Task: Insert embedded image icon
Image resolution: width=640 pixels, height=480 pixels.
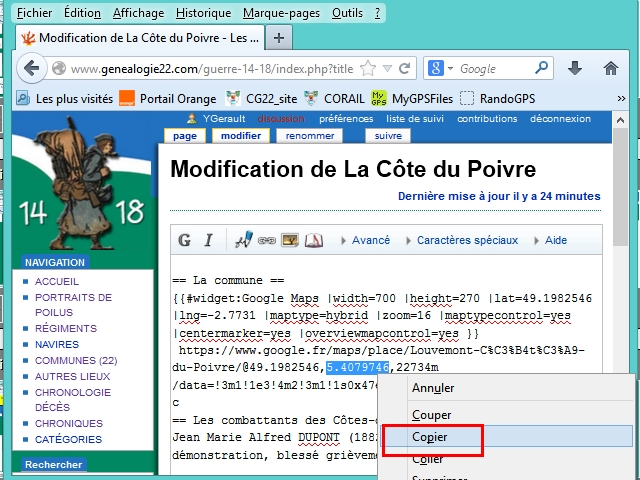Action: (x=290, y=240)
